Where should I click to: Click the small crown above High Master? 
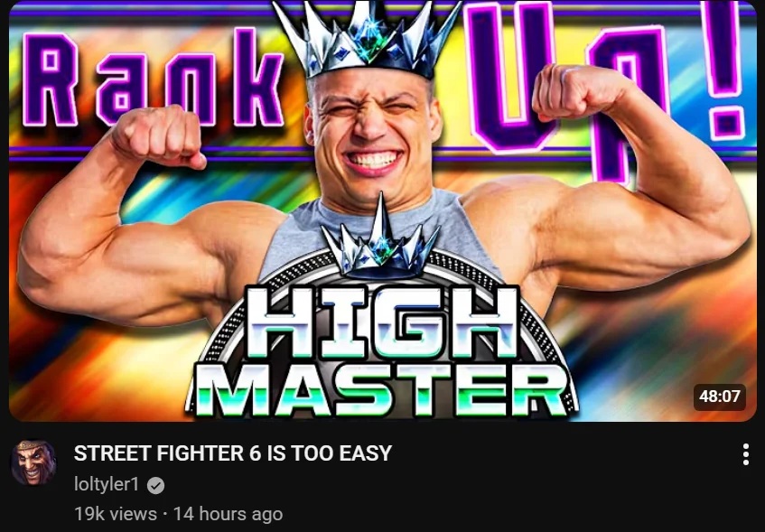tap(379, 240)
